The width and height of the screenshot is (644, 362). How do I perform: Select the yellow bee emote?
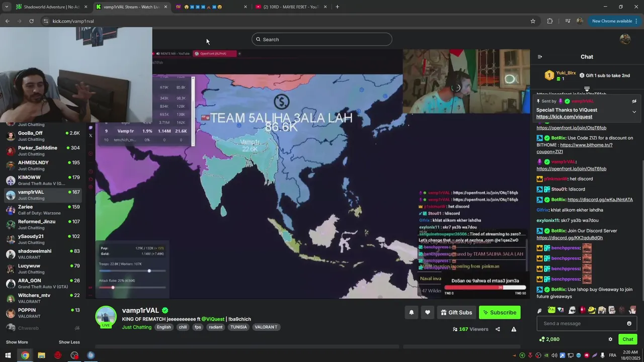pos(592,310)
